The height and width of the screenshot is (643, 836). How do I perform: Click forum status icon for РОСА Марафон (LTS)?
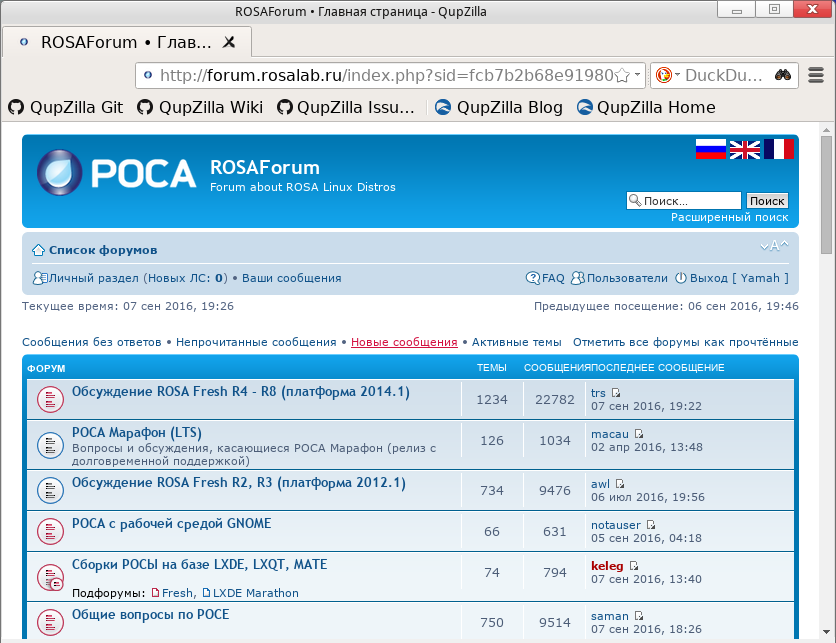coord(51,445)
